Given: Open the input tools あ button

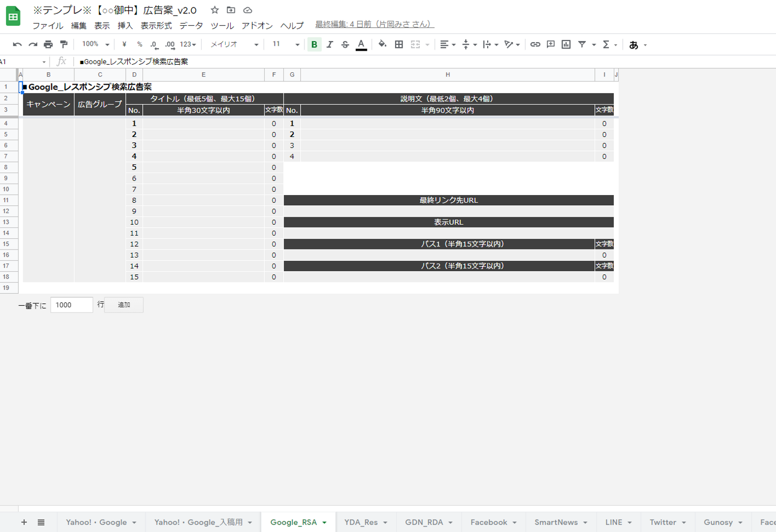Looking at the screenshot, I should point(634,45).
